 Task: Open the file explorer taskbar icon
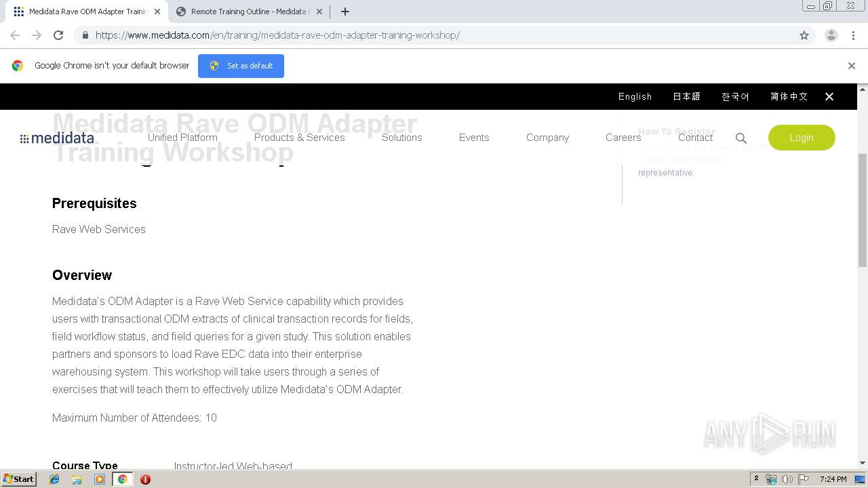point(77,479)
